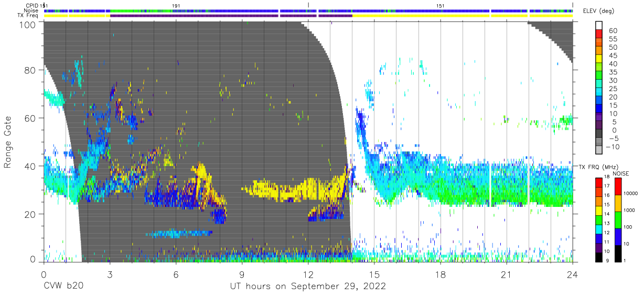Image resolution: width=644 pixels, height=297 pixels.
Task: Select the 'CPID' label at top left
Action: point(32,5)
